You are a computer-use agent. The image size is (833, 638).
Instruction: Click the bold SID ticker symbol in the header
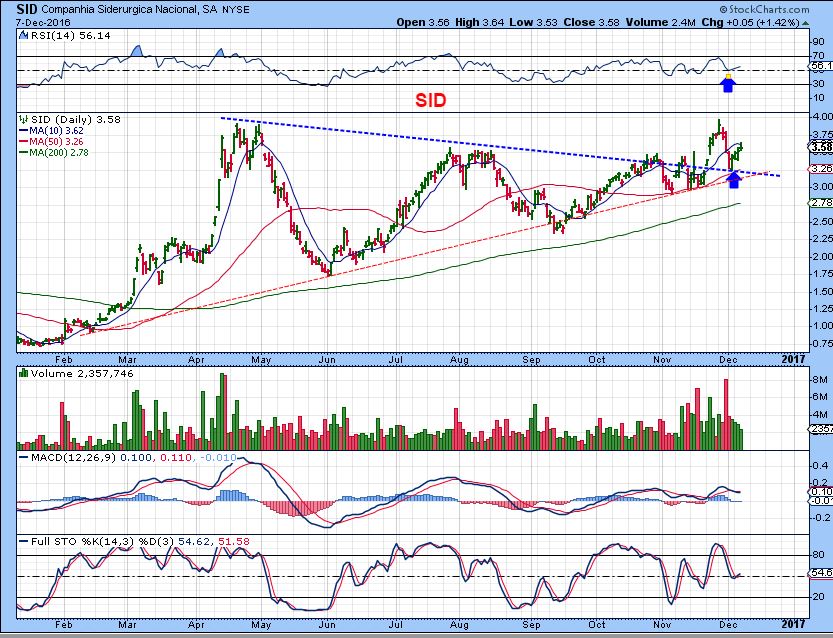[x=27, y=9]
